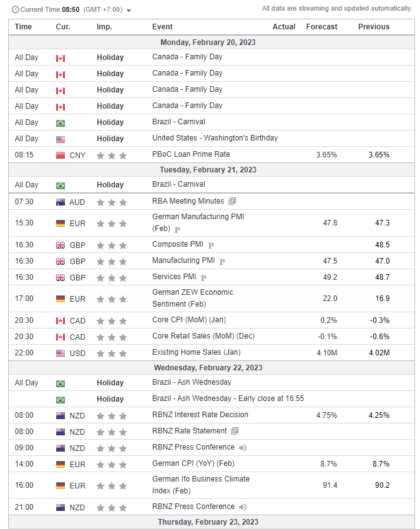Open RBNZ Interest Rate Decision event
Image resolution: width=420 pixels, height=529 pixels.
(200, 415)
